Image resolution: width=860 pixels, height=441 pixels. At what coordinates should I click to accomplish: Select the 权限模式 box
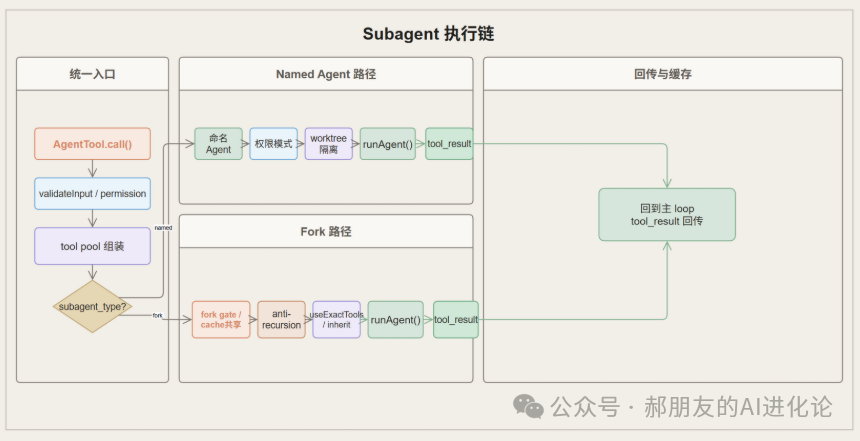(274, 144)
